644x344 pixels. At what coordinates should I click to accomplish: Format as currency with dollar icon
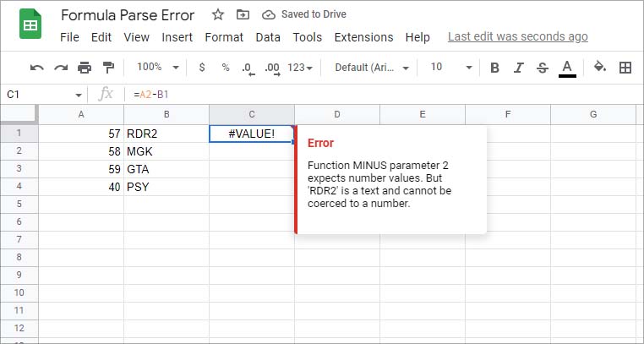(202, 68)
